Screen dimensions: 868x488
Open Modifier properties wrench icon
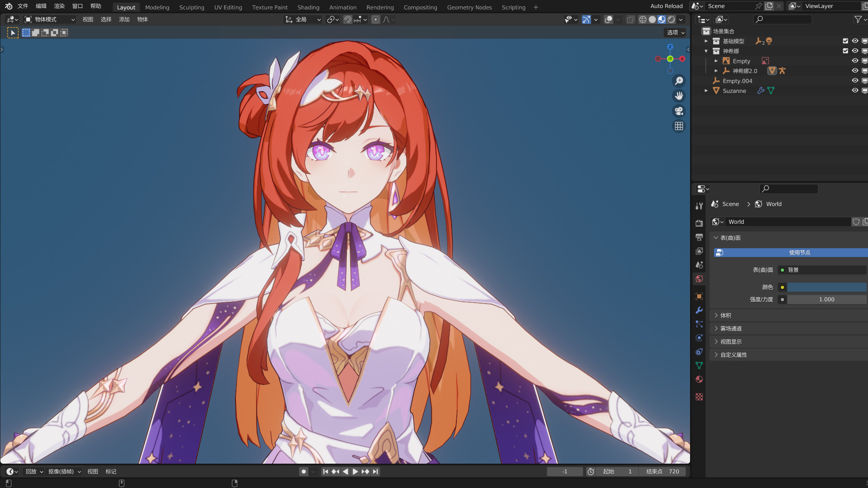[x=699, y=310]
